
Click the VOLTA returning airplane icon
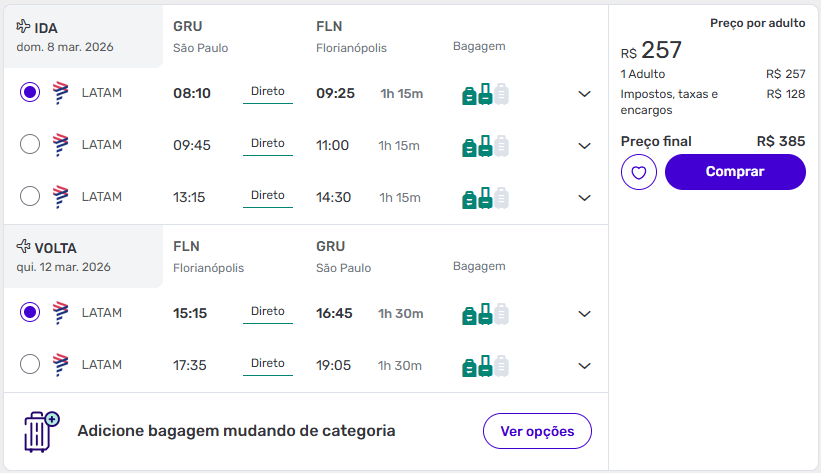pyautogui.click(x=24, y=247)
